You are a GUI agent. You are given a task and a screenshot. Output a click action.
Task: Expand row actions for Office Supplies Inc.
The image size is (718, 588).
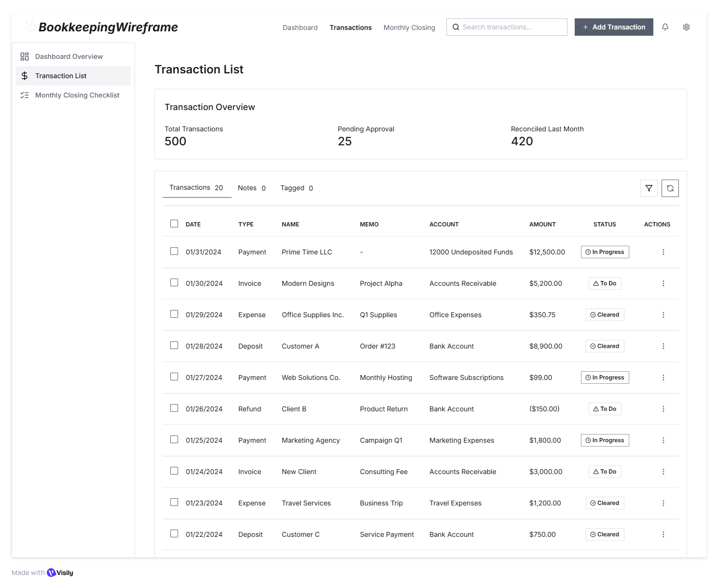click(x=663, y=315)
